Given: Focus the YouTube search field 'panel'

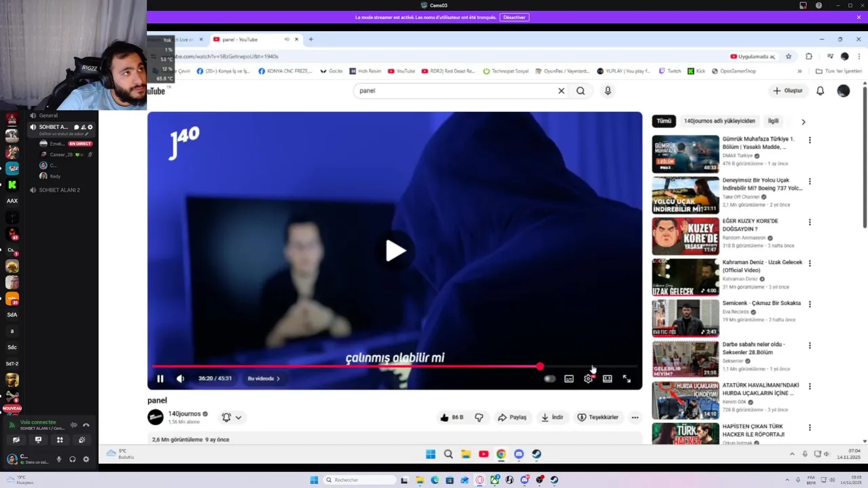Looking at the screenshot, I should pyautogui.click(x=454, y=91).
